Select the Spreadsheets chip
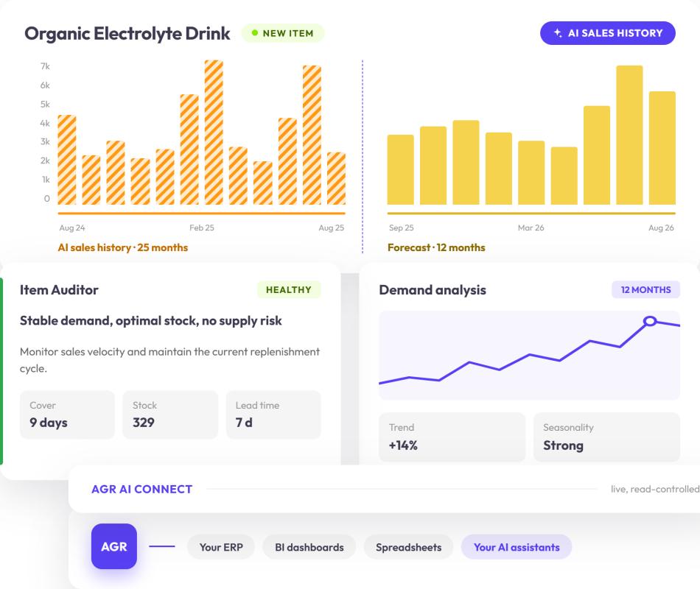The height and width of the screenshot is (589, 700). [x=408, y=547]
